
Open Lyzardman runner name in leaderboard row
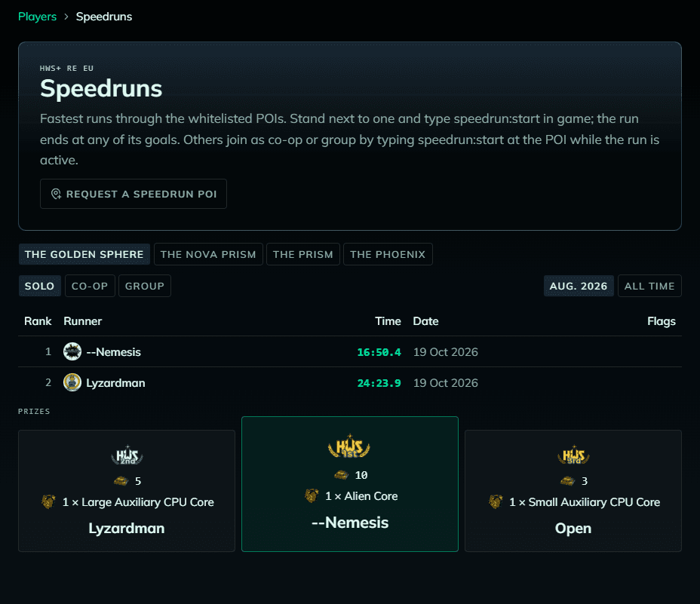115,382
